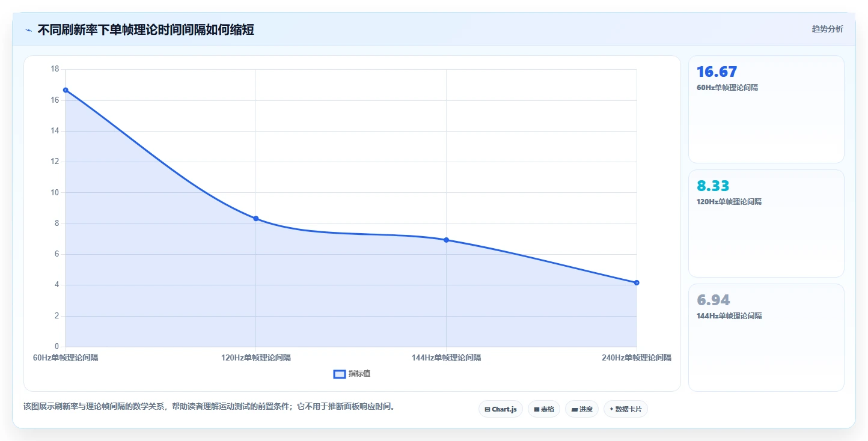The height and width of the screenshot is (441, 868).
Task: Open the 16.67 value stat card
Action: point(766,109)
